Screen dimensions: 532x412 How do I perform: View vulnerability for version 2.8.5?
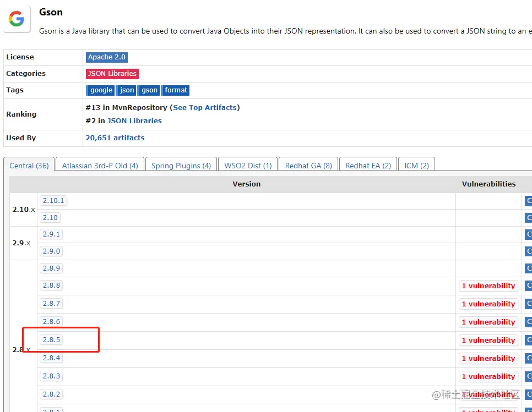488,340
